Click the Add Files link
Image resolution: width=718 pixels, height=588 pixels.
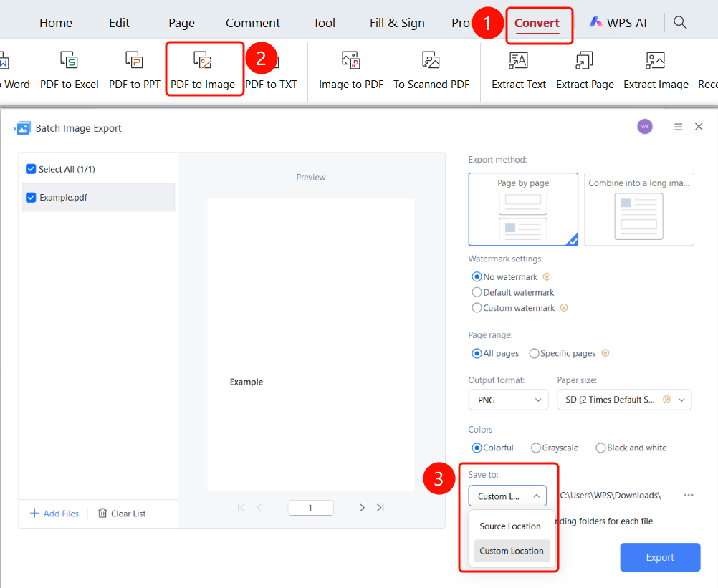(x=54, y=514)
